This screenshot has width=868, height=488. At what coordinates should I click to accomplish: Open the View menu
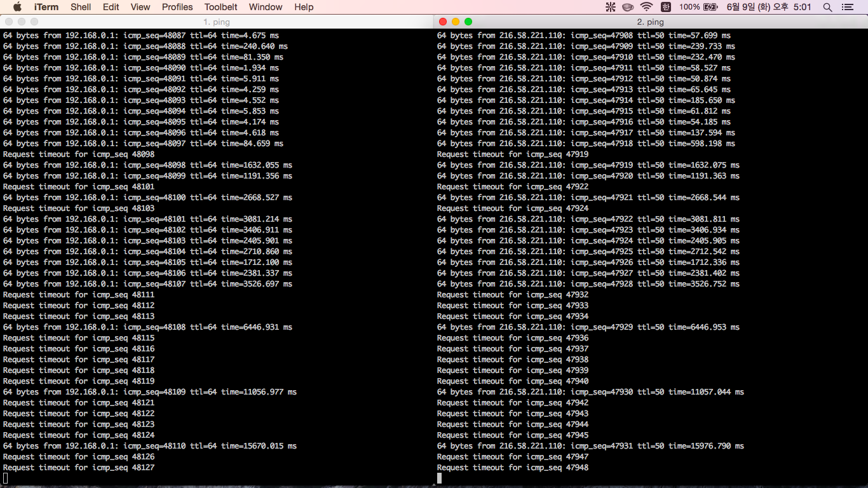(x=140, y=7)
